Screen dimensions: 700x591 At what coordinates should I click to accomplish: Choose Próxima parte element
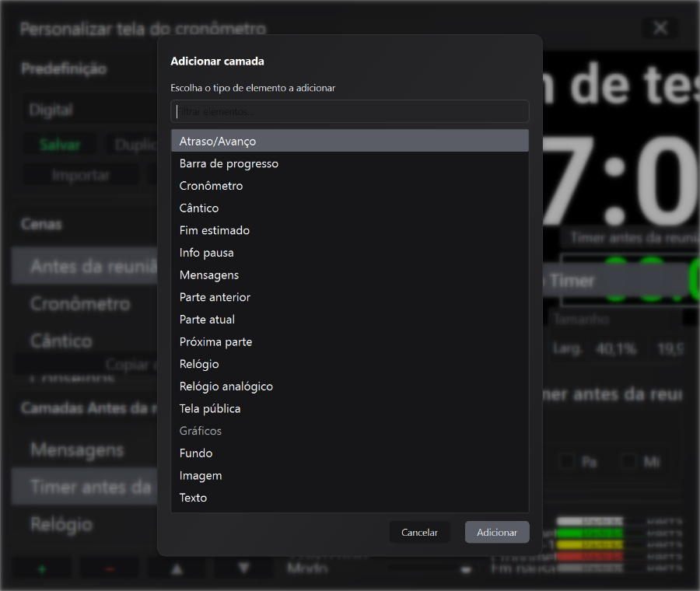[349, 342]
